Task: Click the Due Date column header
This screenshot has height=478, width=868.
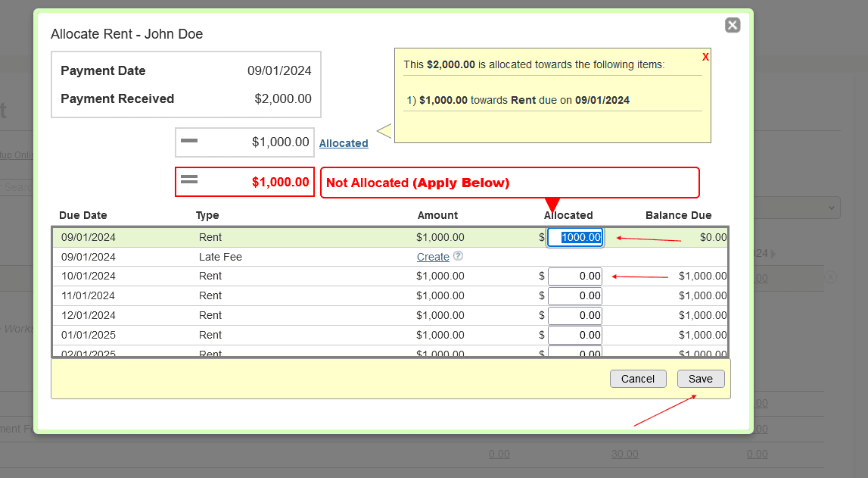Action: (83, 215)
